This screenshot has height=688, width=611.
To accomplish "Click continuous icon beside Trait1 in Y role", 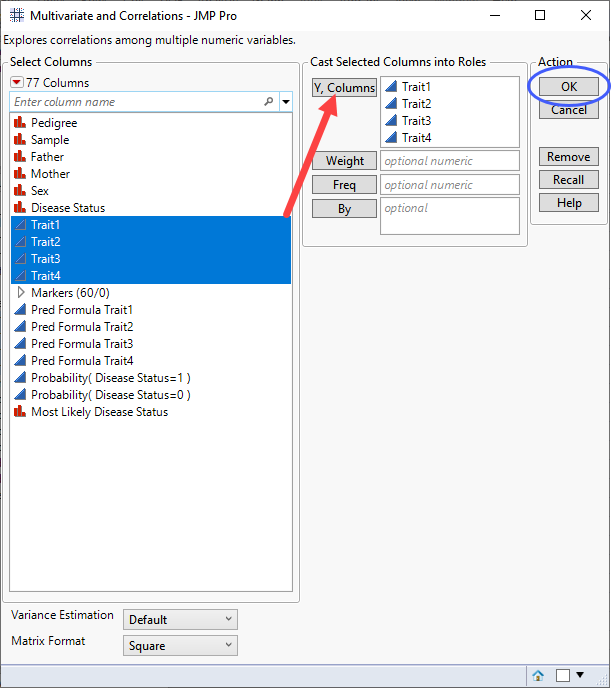I will click(x=391, y=86).
